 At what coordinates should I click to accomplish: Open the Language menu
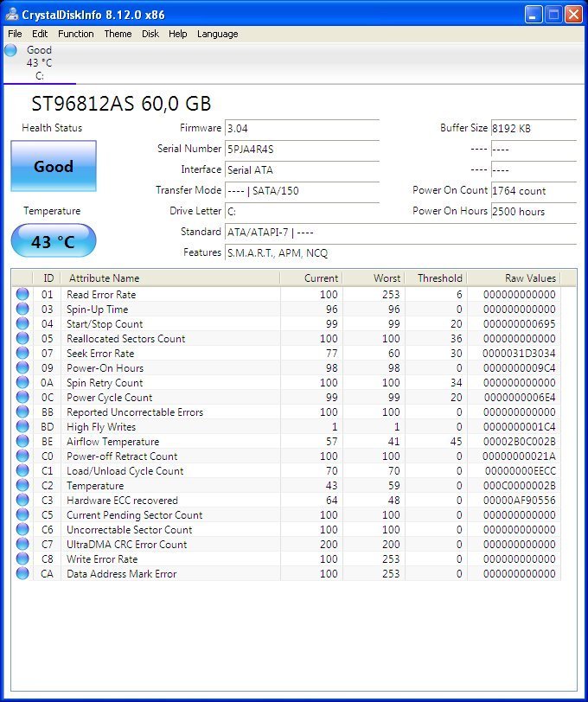217,34
